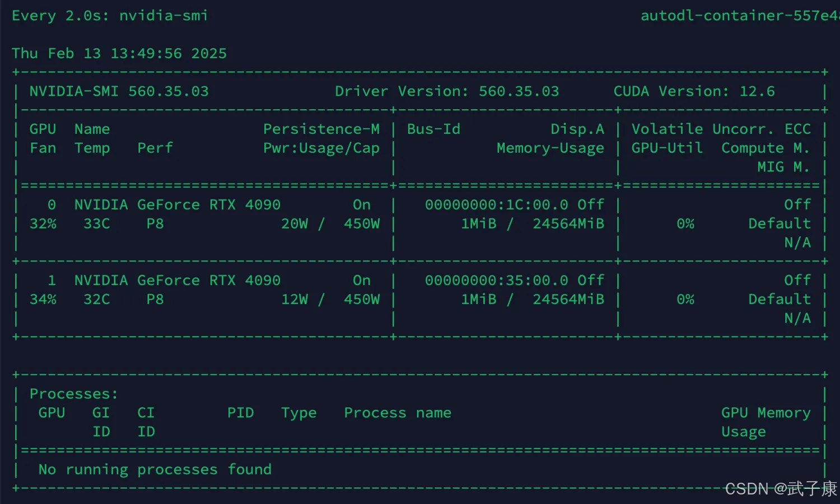Click GPU 0's '24564MiB' total memory
This screenshot has height=504, width=840.
[x=568, y=224]
